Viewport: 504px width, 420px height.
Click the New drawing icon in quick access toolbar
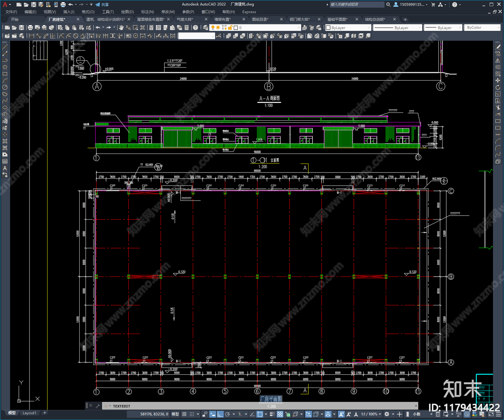pyautogui.click(x=19, y=4)
